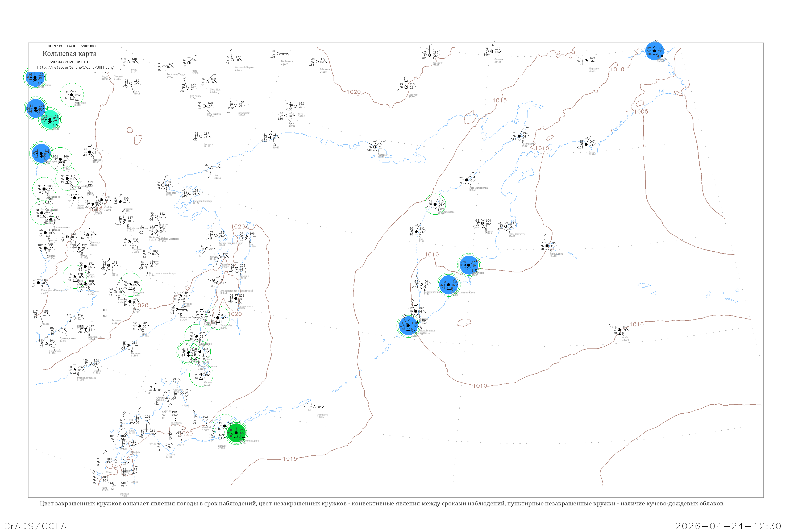Click the blue circle at Семлячики station
The image size is (798, 532).
click(469, 265)
